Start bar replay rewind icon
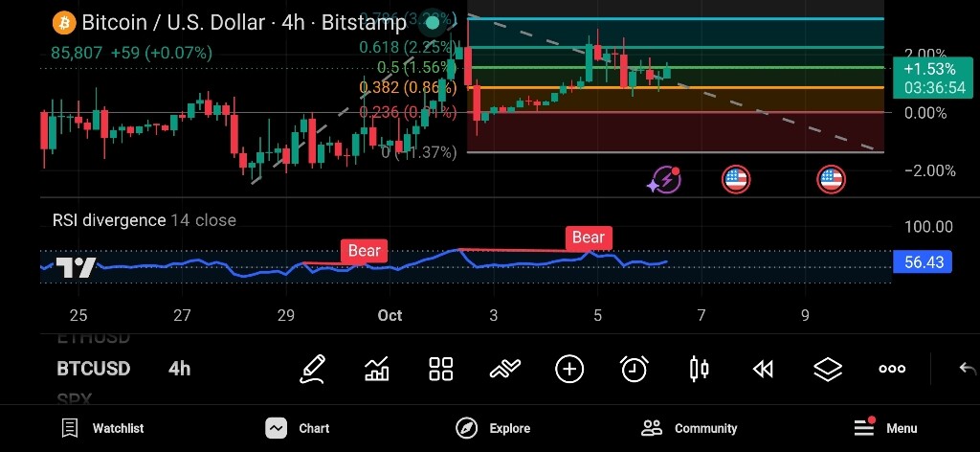980x452 pixels. [763, 370]
